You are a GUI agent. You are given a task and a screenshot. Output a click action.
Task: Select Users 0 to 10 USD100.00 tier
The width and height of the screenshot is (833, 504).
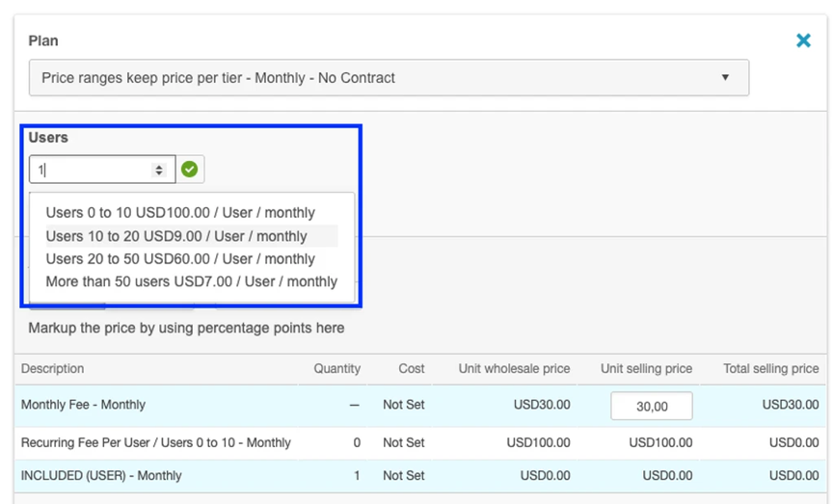point(180,212)
